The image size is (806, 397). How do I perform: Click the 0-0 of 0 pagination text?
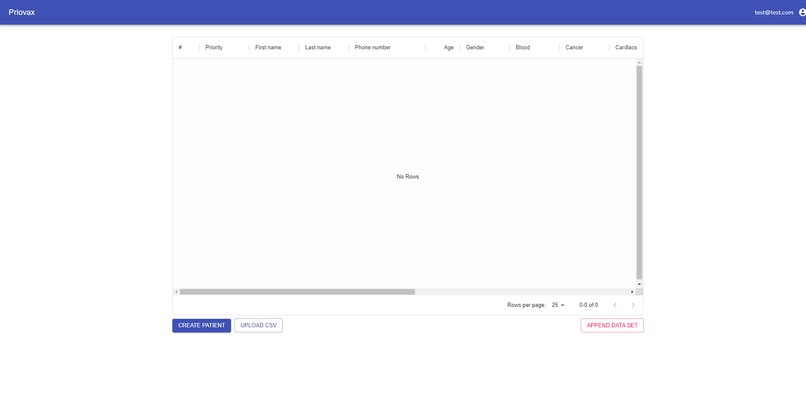click(589, 305)
